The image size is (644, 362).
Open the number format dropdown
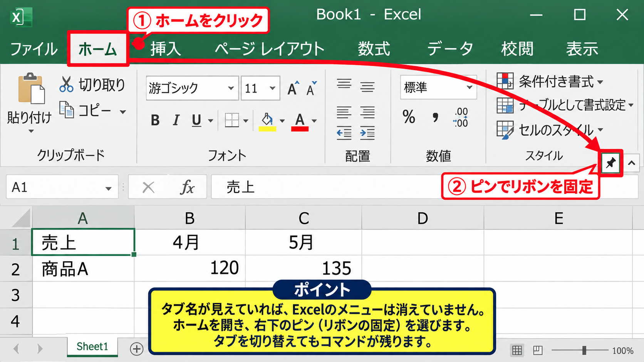[470, 87]
